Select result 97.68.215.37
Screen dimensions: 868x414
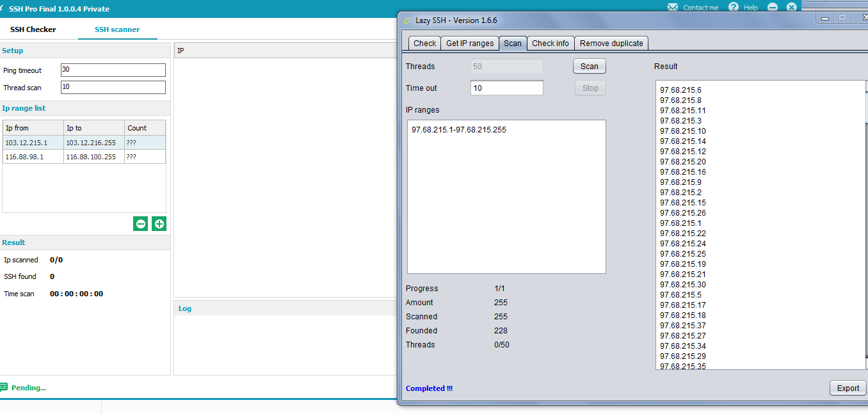tap(683, 326)
